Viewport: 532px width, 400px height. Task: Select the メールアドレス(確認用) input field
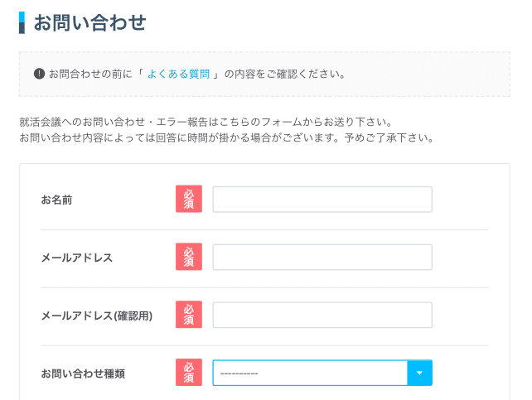coord(322,315)
